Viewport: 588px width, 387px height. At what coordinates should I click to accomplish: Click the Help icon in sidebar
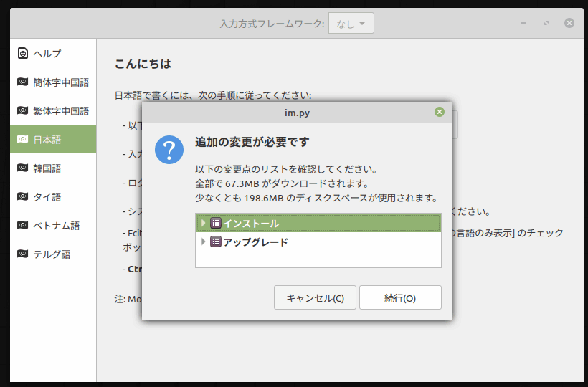pyautogui.click(x=22, y=53)
